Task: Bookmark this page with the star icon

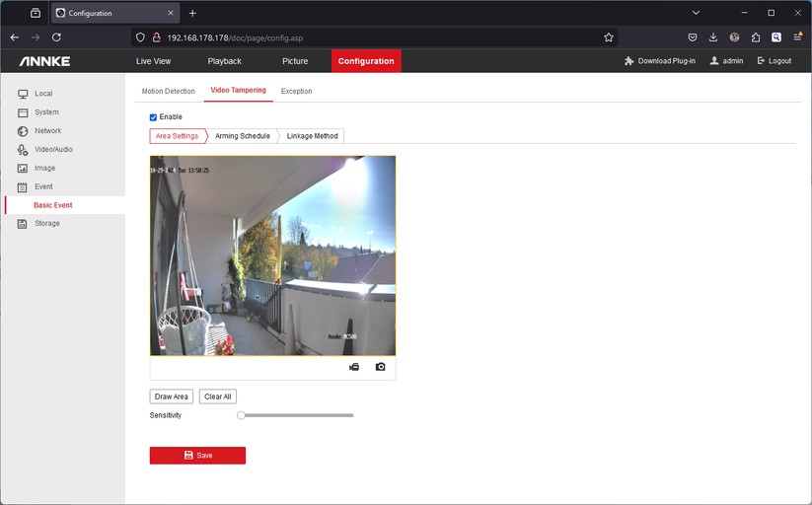Action: pyautogui.click(x=609, y=37)
